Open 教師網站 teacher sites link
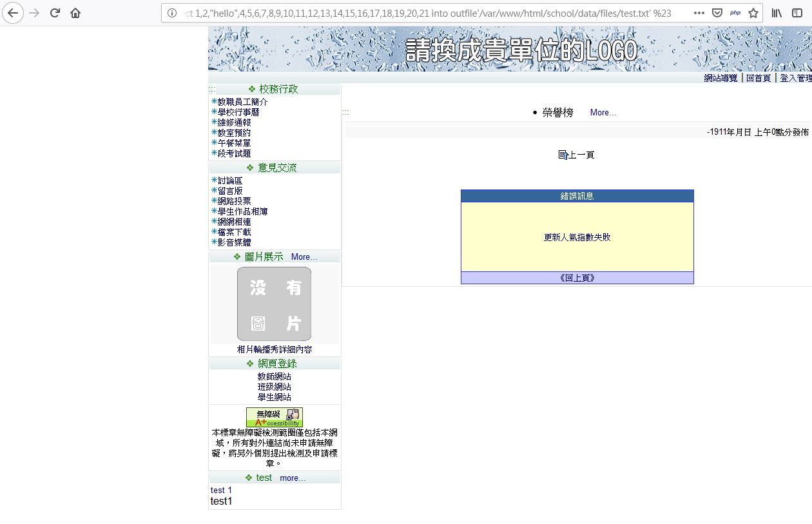This screenshot has width=812, height=524. (x=275, y=376)
